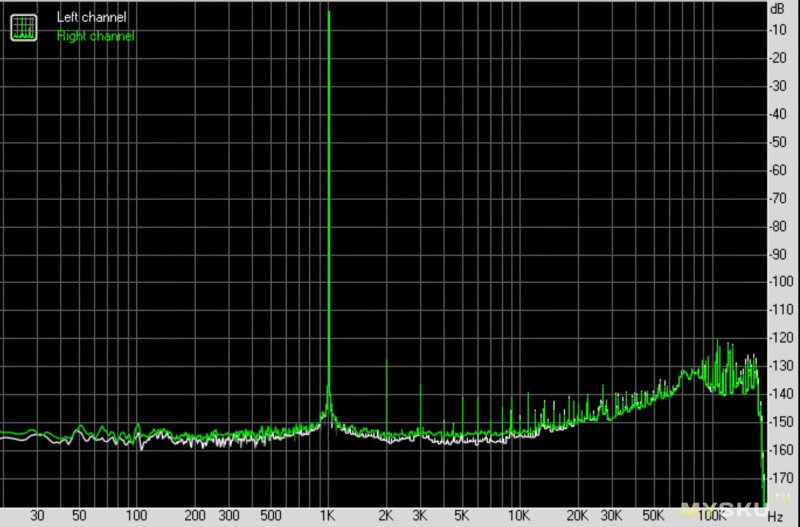The width and height of the screenshot is (800, 527).
Task: Click the 30 frequency axis label
Action: pyautogui.click(x=37, y=516)
